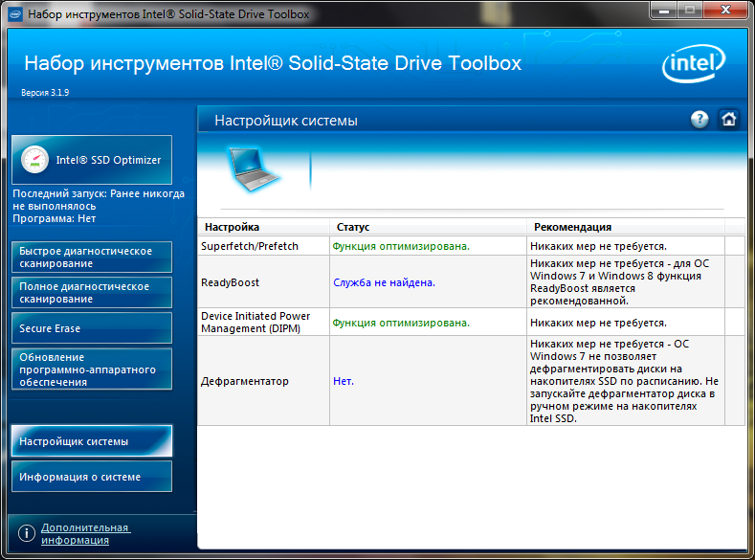Click the Статус column header
The height and width of the screenshot is (560, 755).
pos(428,227)
